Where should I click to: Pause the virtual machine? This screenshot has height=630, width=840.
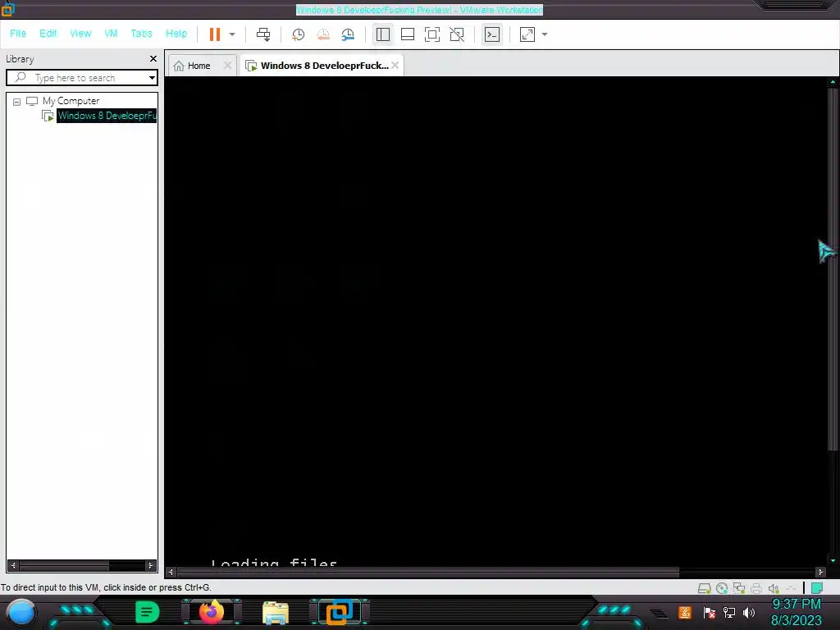point(215,34)
